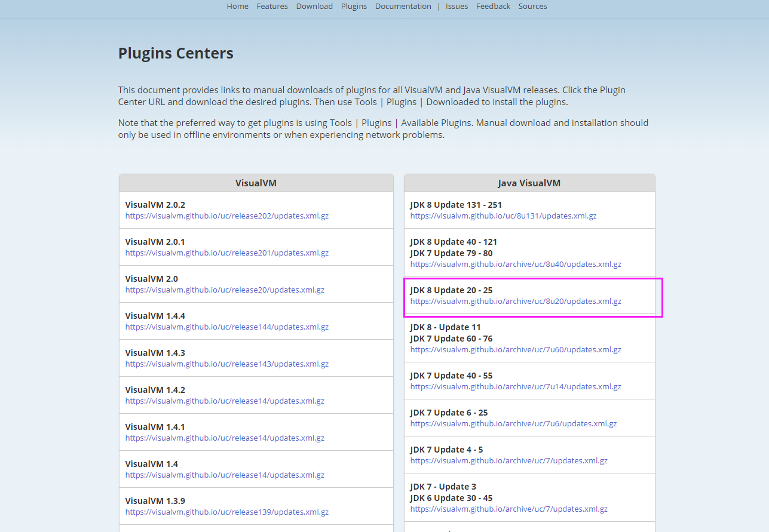Open the VisualVM 2.0.2 release202 updates URL

click(226, 216)
